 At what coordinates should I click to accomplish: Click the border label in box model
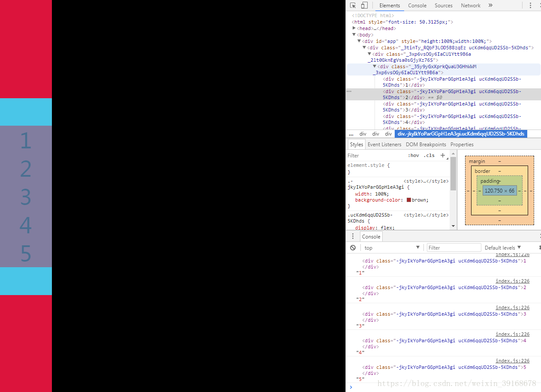[x=482, y=171]
